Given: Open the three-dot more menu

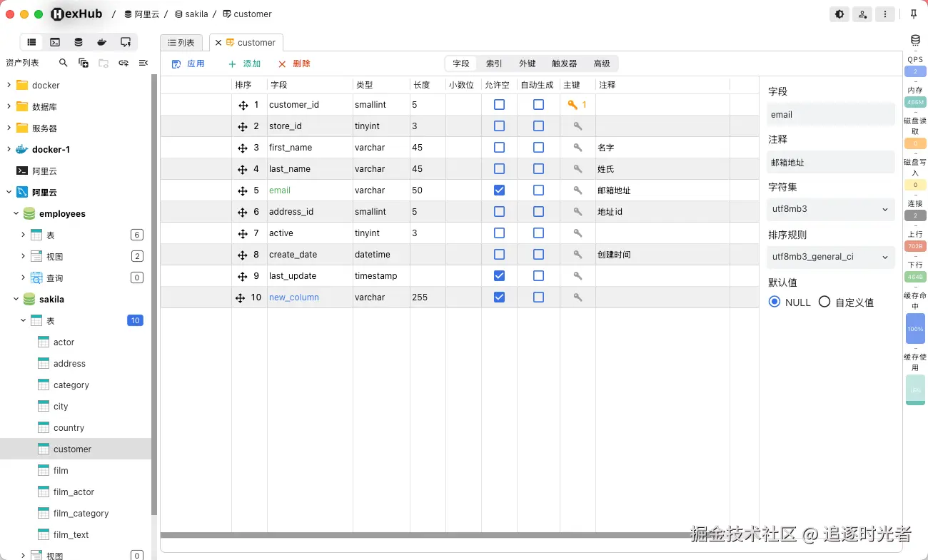Looking at the screenshot, I should click(886, 14).
